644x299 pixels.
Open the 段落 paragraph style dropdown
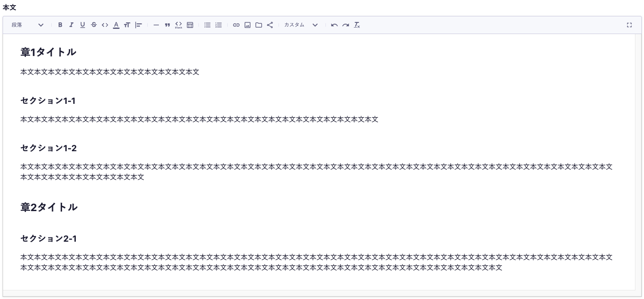pos(28,25)
